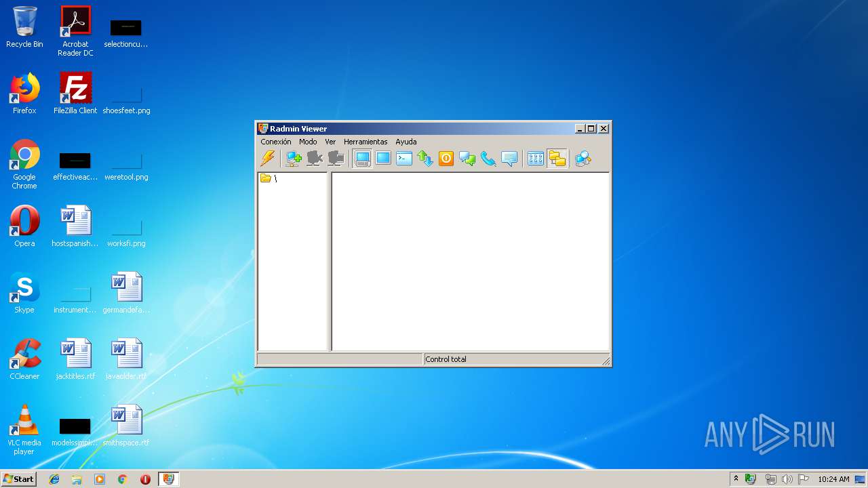868x488 pixels.
Task: Select root folder in Radmin tree
Action: click(269, 178)
